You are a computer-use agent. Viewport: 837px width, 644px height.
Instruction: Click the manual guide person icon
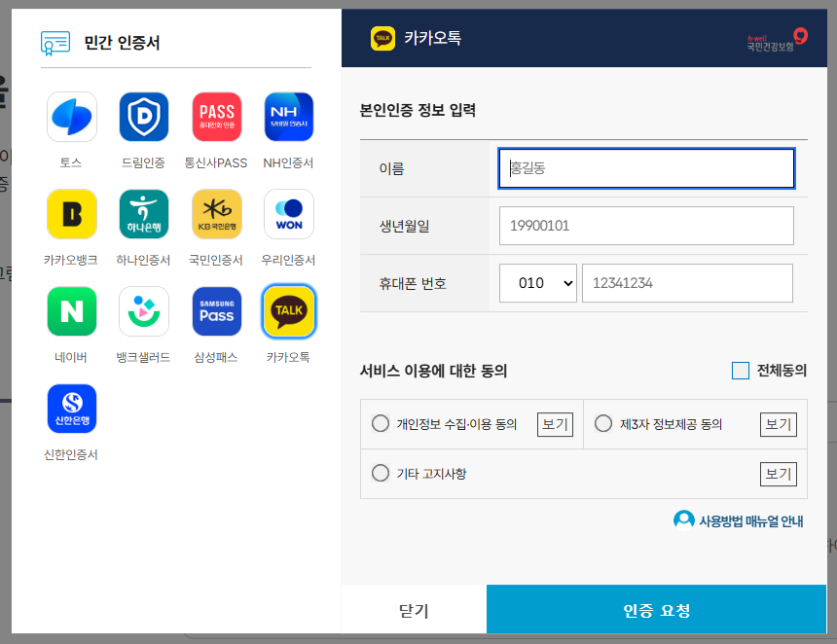click(x=684, y=520)
